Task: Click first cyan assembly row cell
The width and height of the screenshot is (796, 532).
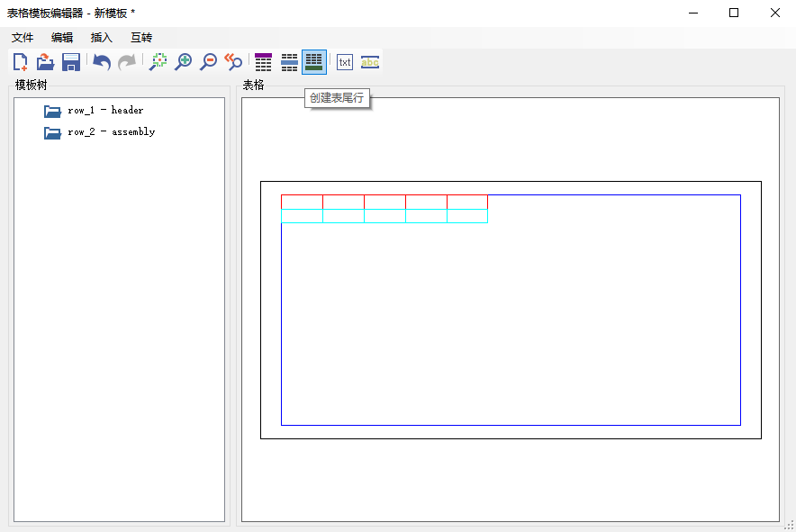Action: pyautogui.click(x=302, y=216)
